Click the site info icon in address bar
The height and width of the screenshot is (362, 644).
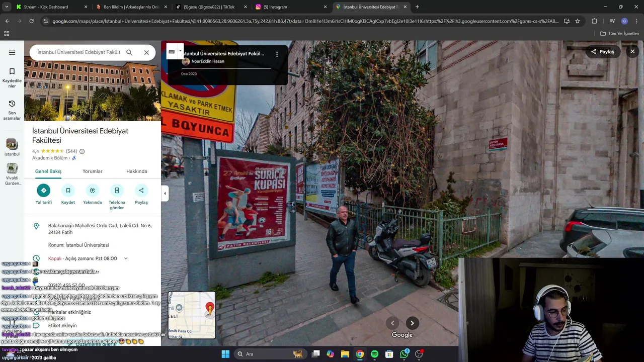point(46,21)
